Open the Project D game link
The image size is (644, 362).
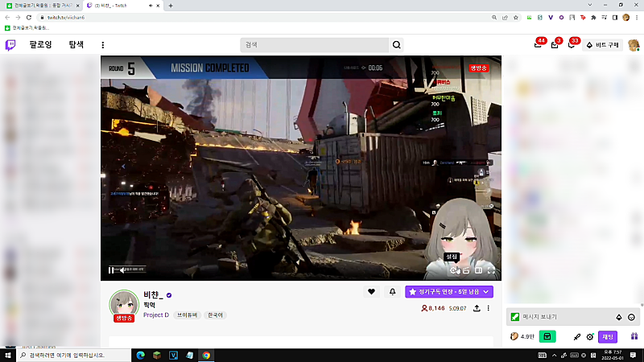(x=156, y=315)
